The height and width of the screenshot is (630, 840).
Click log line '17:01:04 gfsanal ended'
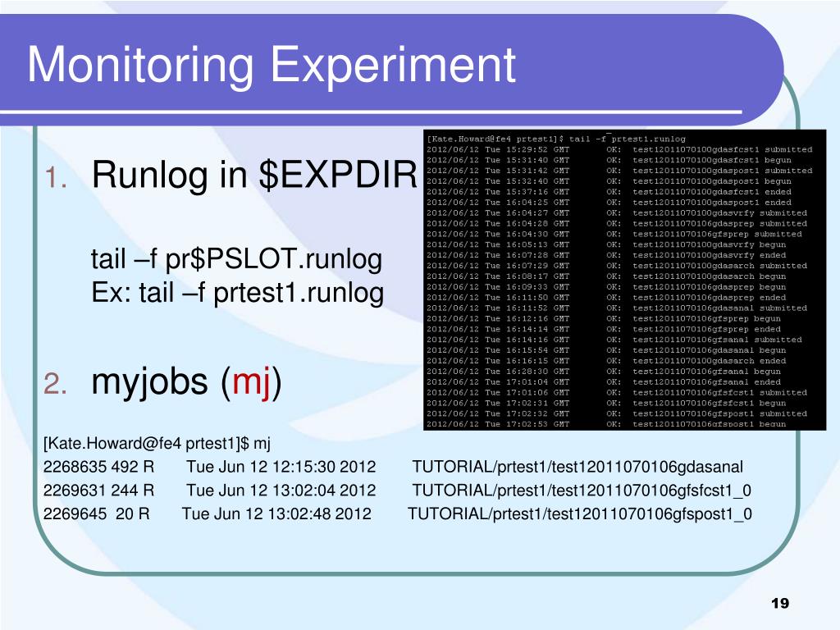pos(603,382)
